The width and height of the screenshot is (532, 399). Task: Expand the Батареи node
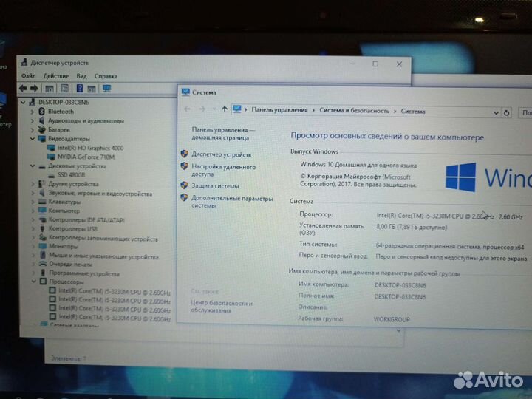(33, 129)
